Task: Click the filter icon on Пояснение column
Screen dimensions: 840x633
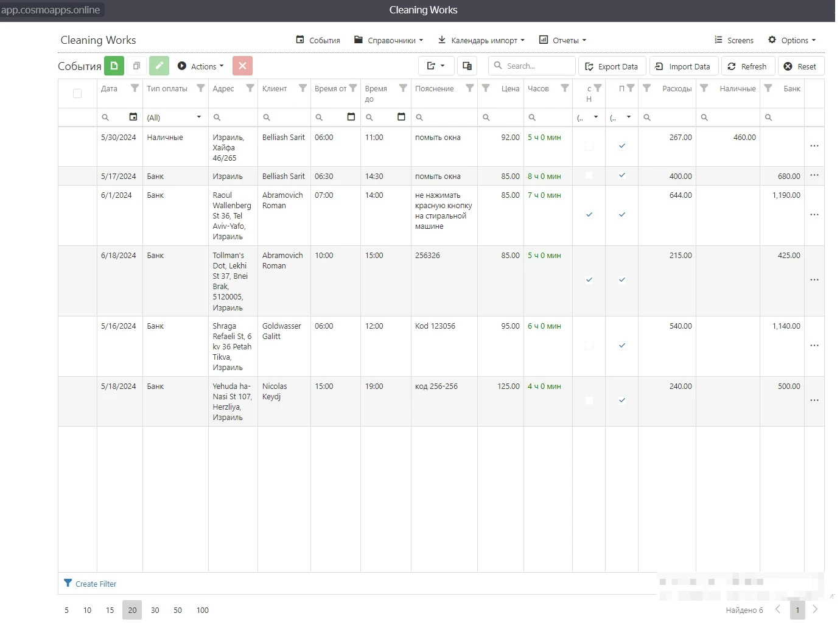Action: tap(469, 88)
